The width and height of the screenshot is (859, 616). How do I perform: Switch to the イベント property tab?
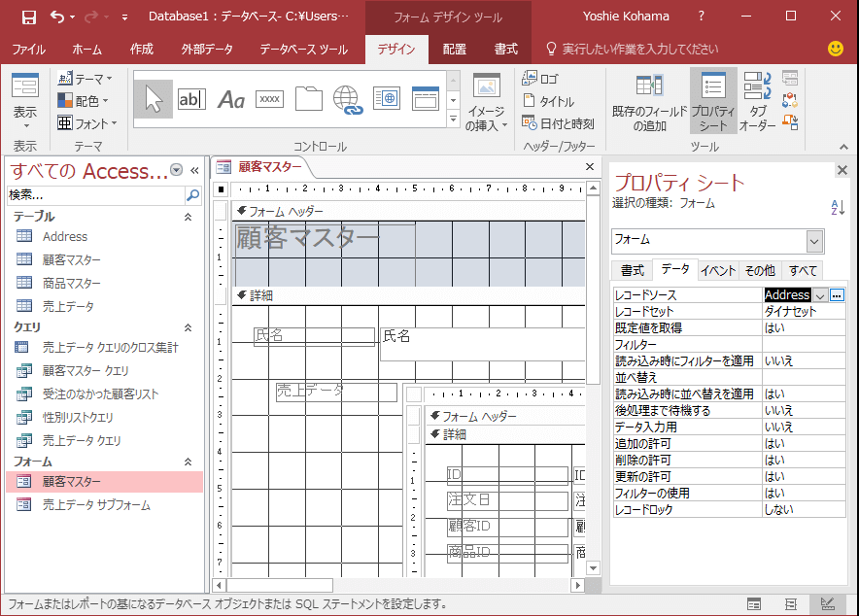718,270
